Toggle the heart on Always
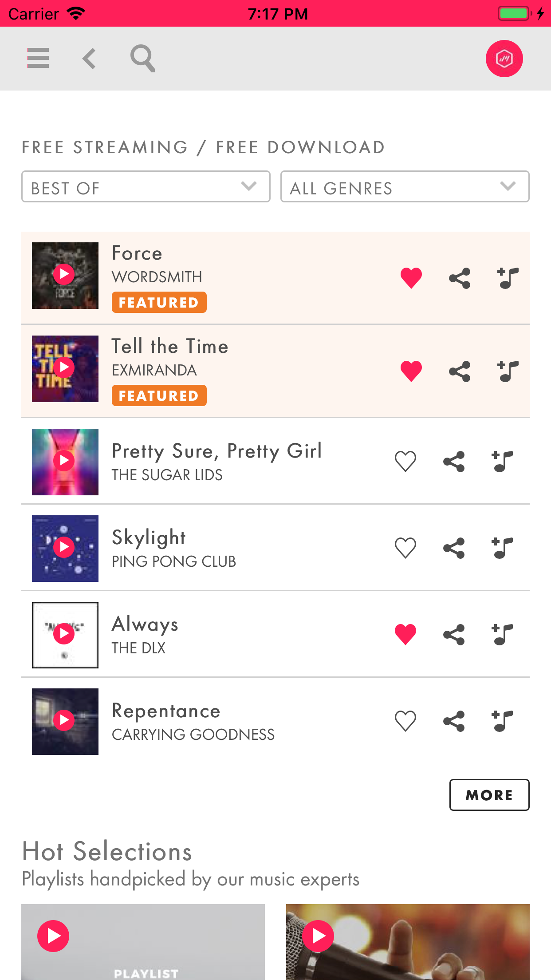This screenshot has width=551, height=980. pyautogui.click(x=405, y=635)
